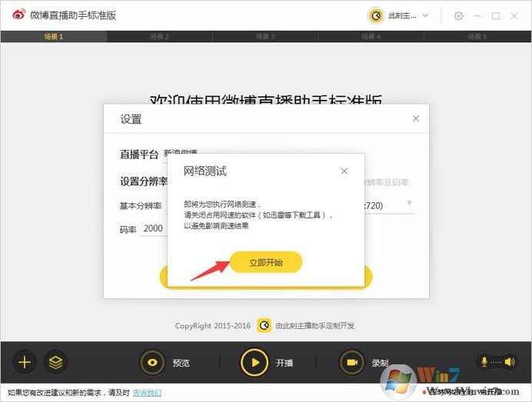This screenshot has width=532, height=402.
Task: Click the speaker volume icon
Action: tap(509, 362)
